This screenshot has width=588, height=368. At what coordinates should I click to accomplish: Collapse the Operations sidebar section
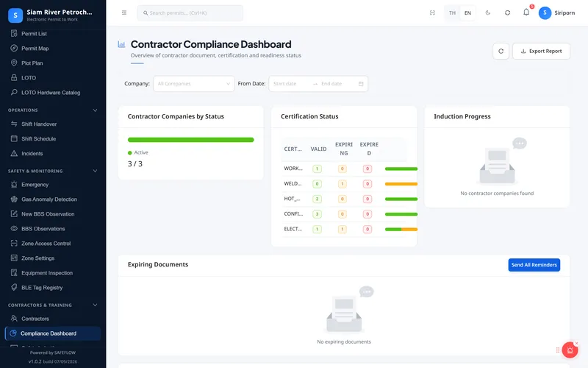tap(95, 110)
